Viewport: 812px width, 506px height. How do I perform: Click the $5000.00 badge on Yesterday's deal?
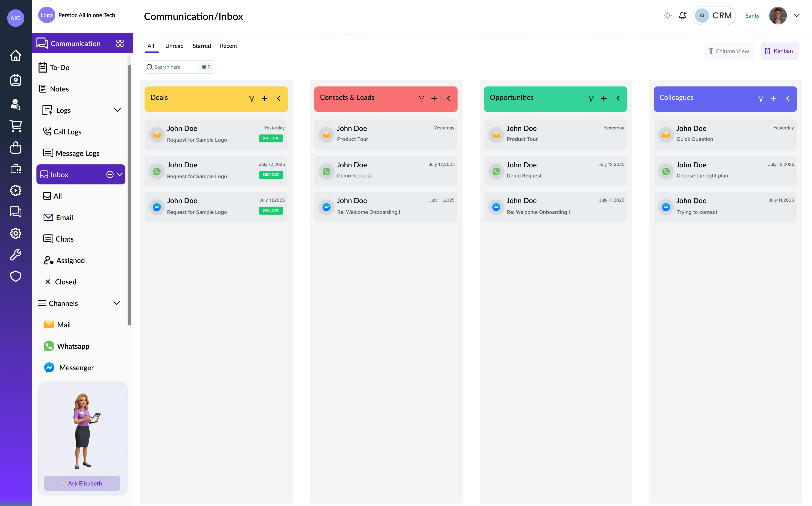click(x=271, y=138)
